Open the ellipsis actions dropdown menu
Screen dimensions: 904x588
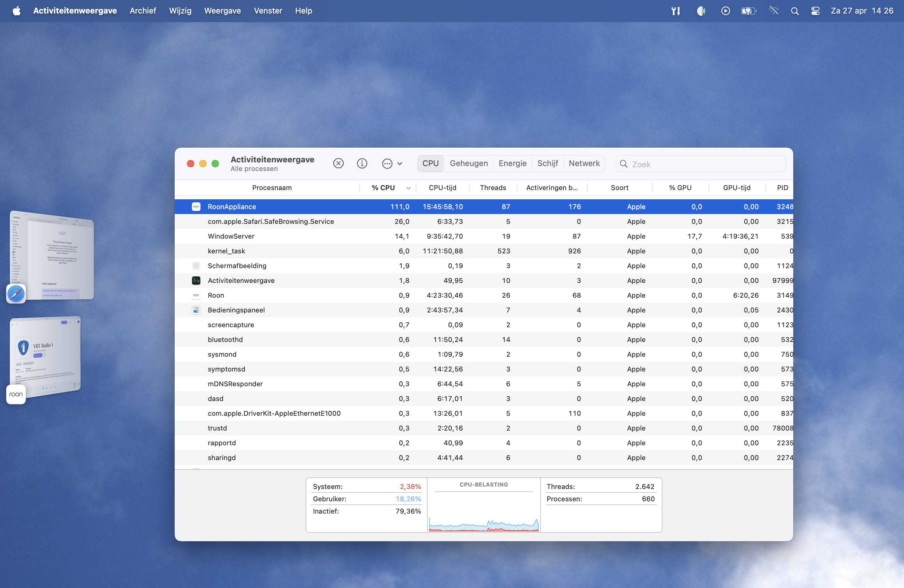[392, 163]
